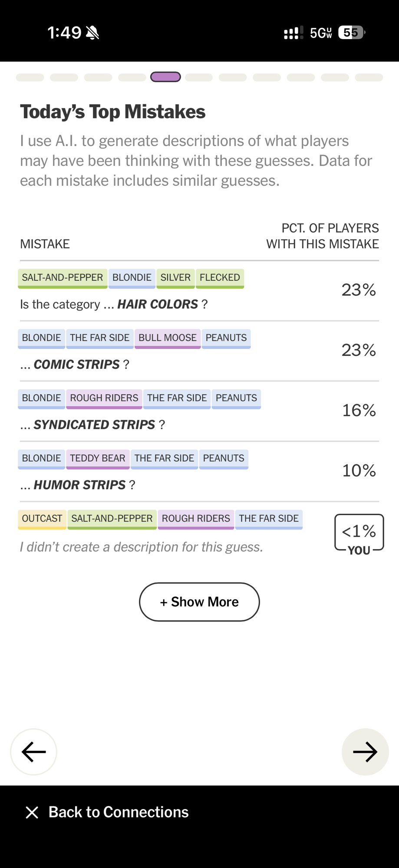
Task: Tap the battery indicator showing 55
Action: click(351, 33)
